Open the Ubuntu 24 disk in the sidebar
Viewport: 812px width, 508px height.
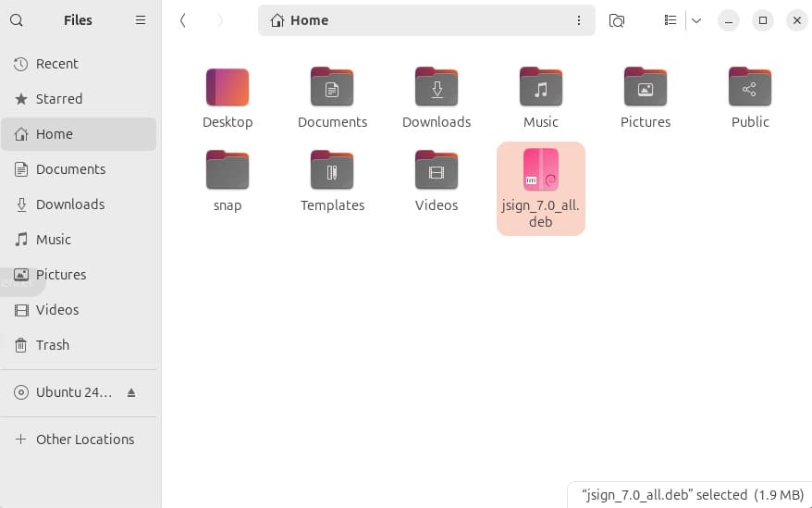pos(74,392)
